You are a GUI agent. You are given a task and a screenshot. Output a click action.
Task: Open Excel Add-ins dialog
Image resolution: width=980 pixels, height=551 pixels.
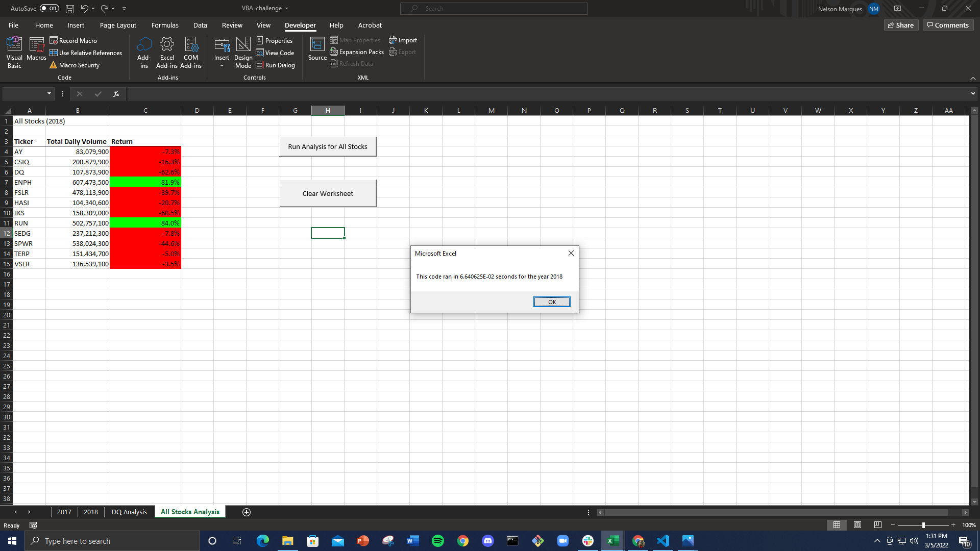pyautogui.click(x=167, y=52)
